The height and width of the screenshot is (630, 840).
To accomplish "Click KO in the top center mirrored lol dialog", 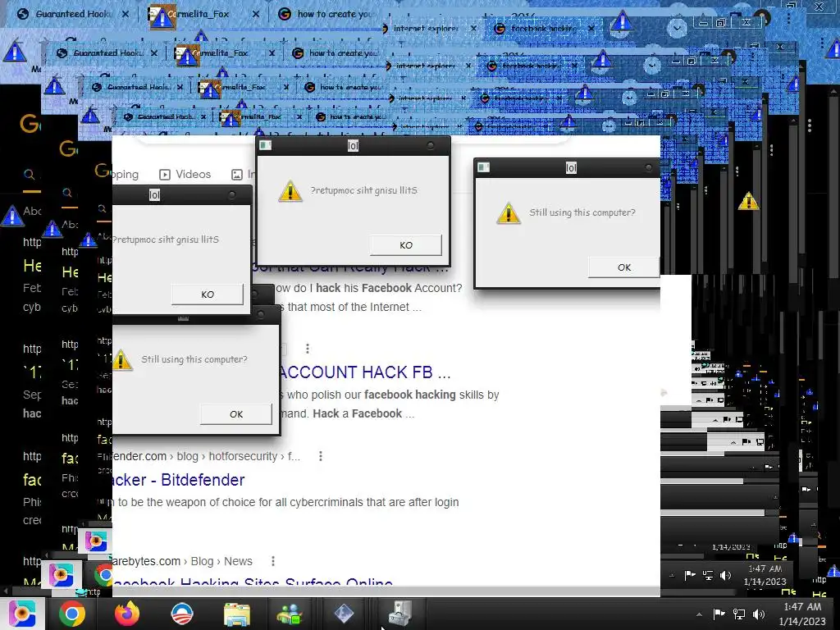I will coord(406,244).
